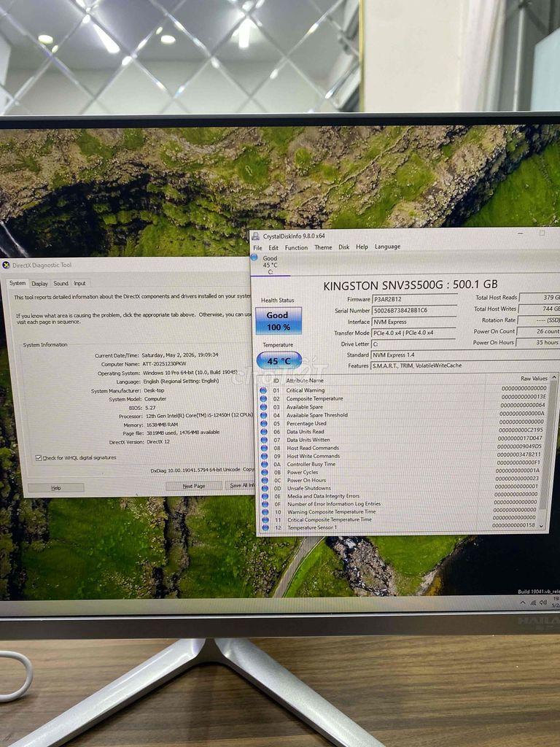The height and width of the screenshot is (747, 560).
Task: Minimize the CrystalDiskInfo window
Action: (x=521, y=233)
